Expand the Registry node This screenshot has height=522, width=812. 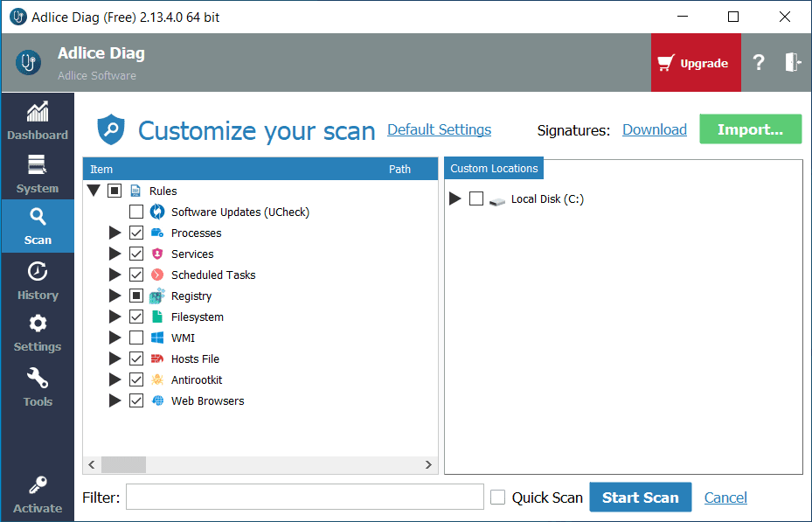pyautogui.click(x=115, y=296)
